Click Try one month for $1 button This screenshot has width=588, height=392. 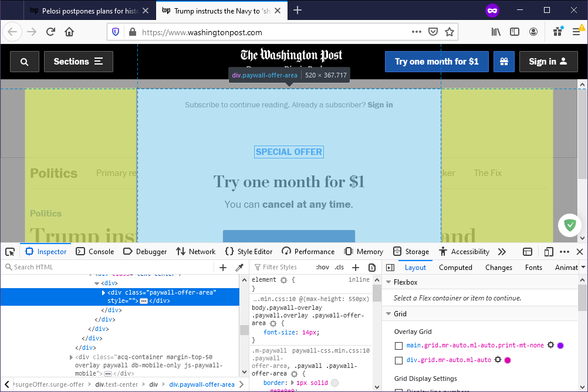[x=436, y=62]
